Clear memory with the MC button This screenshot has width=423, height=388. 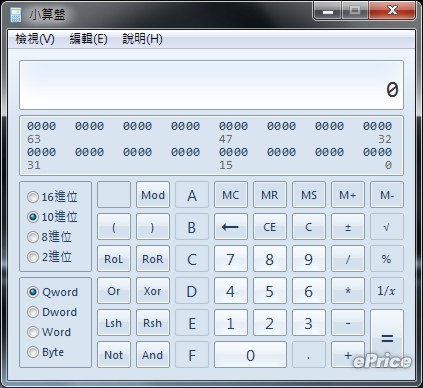tap(231, 195)
